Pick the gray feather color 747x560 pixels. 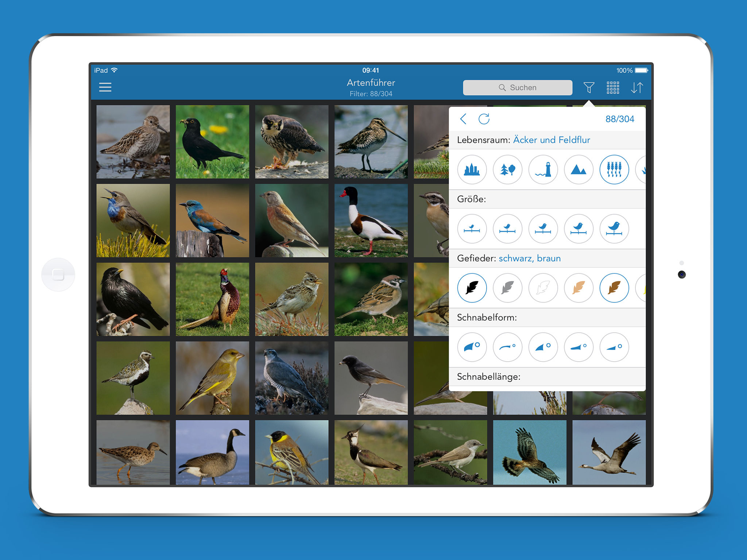pyautogui.click(x=507, y=288)
